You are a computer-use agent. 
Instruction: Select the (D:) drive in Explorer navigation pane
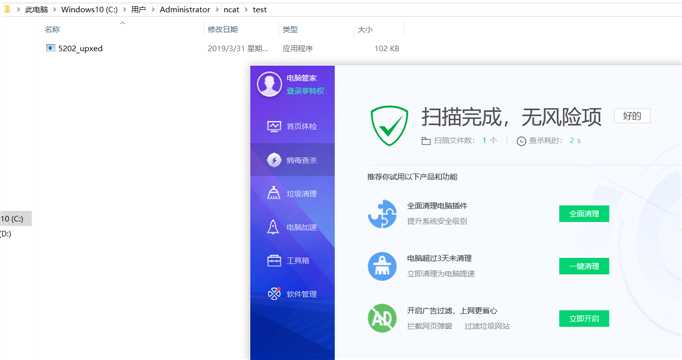(x=6, y=234)
